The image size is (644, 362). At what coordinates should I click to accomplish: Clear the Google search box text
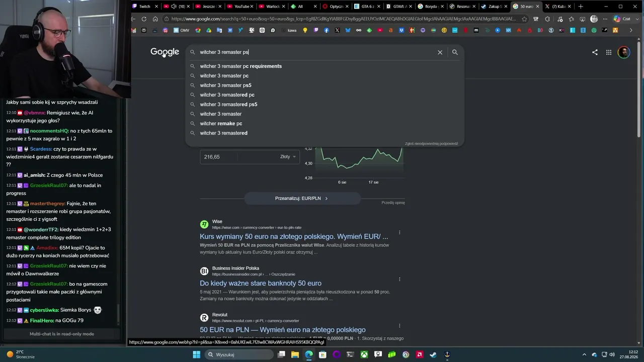[440, 52]
